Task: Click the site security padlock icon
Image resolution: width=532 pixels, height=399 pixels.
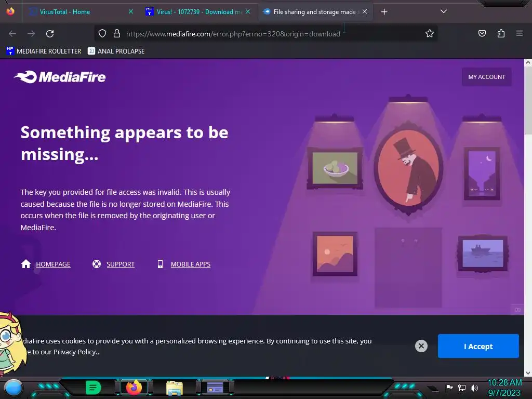Action: point(117,33)
